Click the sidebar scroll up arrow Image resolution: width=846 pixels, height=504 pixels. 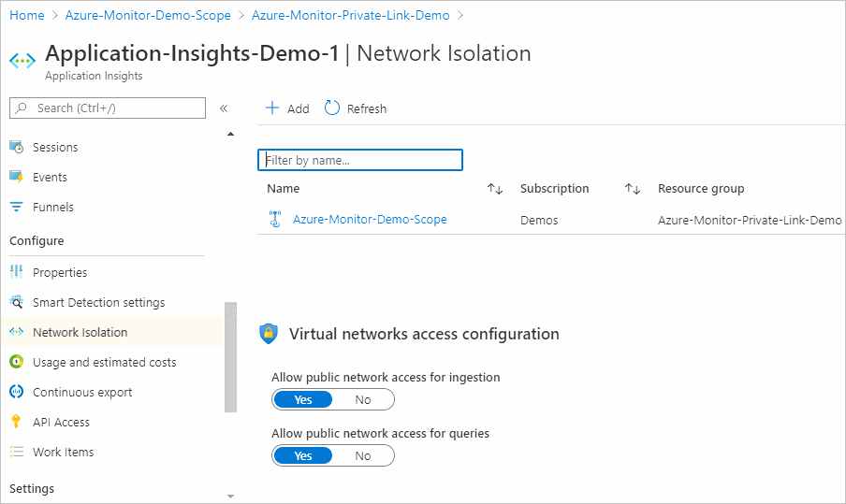coord(231,134)
